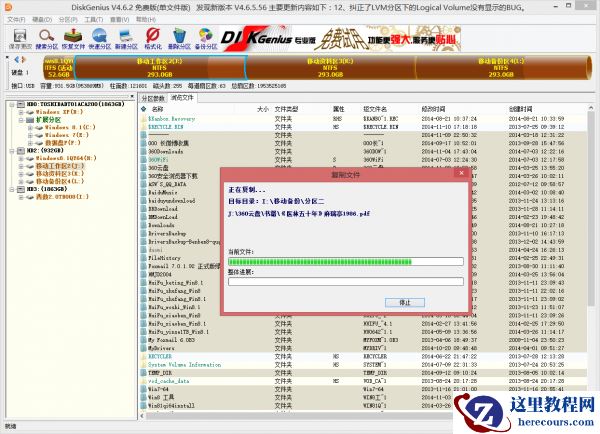The image size is (600, 434).
Task: Select the 移动工作区2(J:) 293.0GB partition bar
Action: [160, 68]
